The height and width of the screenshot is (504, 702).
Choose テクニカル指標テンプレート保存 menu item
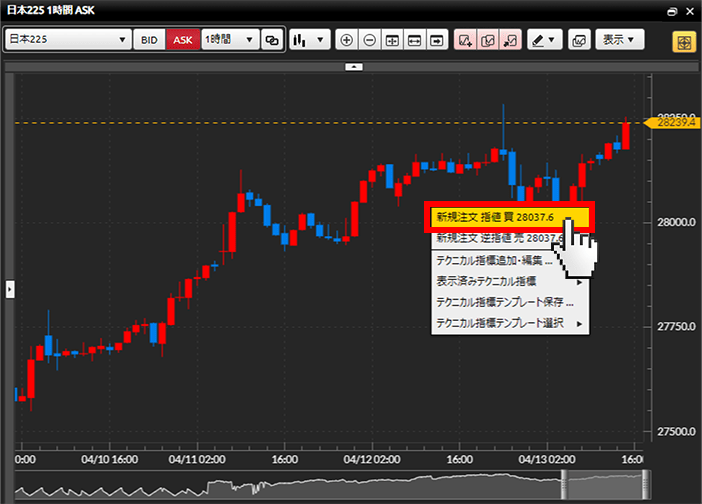[510, 302]
